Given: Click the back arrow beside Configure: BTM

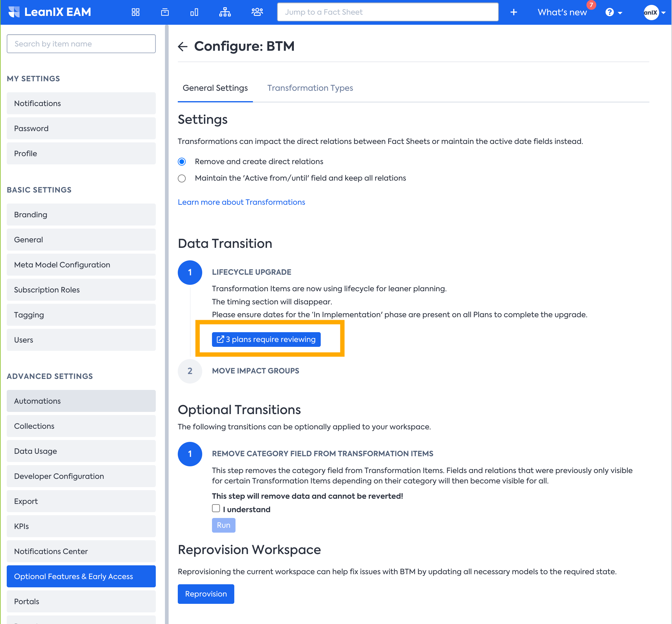Looking at the screenshot, I should 183,46.
